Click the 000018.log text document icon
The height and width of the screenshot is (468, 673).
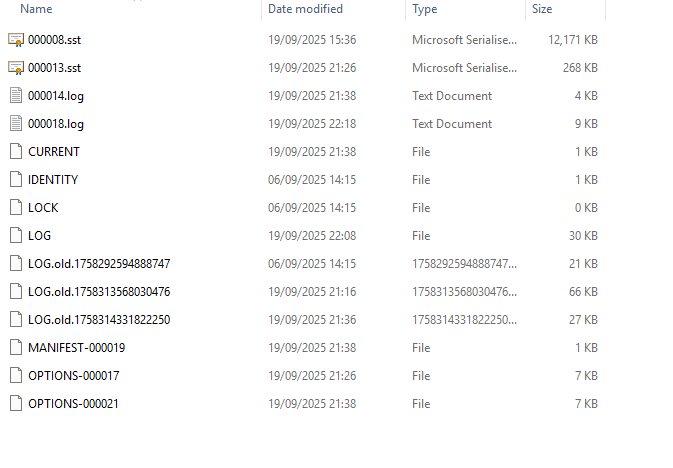[x=15, y=124]
